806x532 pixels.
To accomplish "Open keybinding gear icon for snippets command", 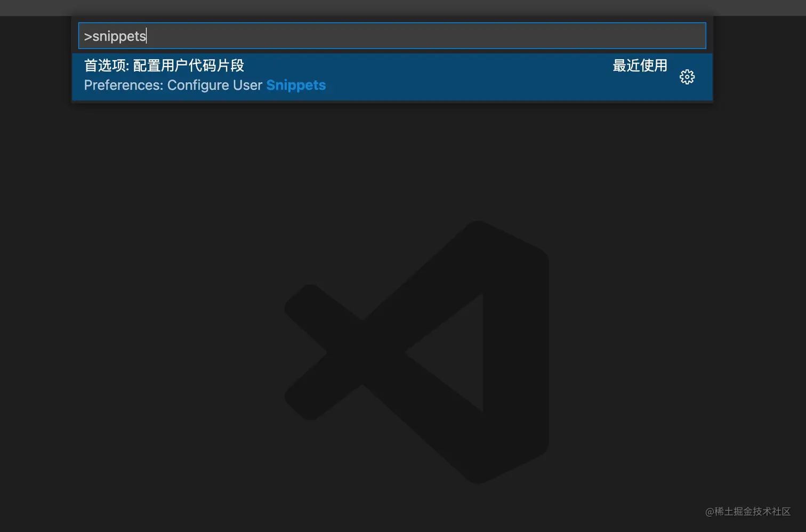I will 687,77.
